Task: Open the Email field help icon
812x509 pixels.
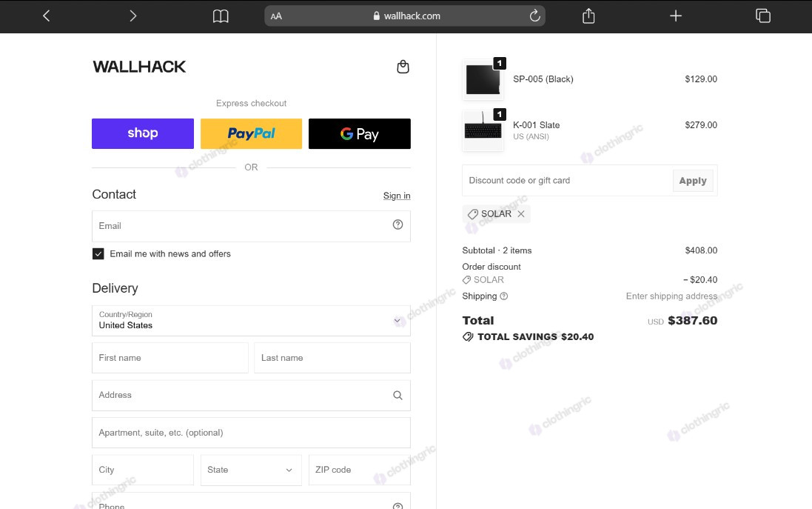Action: (397, 224)
